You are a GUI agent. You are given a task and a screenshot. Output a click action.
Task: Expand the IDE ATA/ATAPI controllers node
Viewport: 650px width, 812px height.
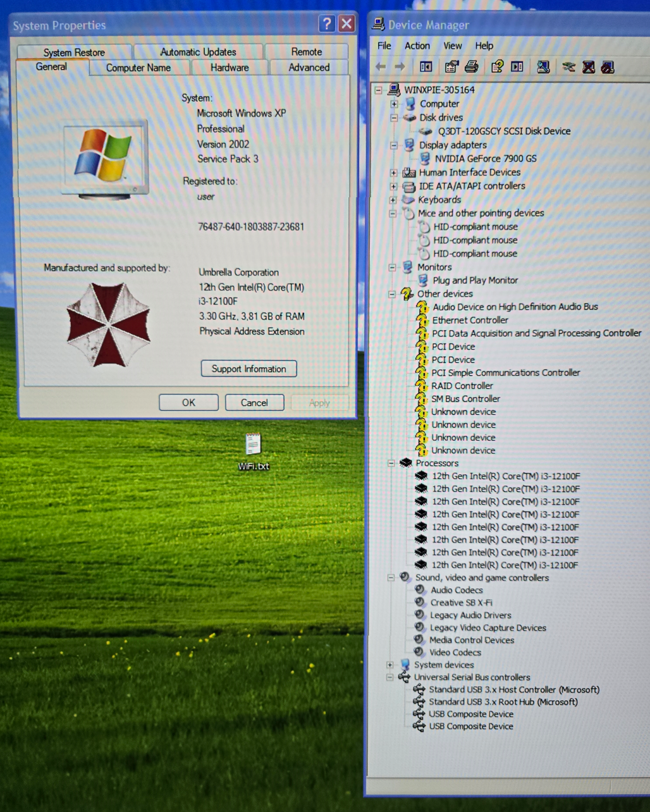click(393, 187)
